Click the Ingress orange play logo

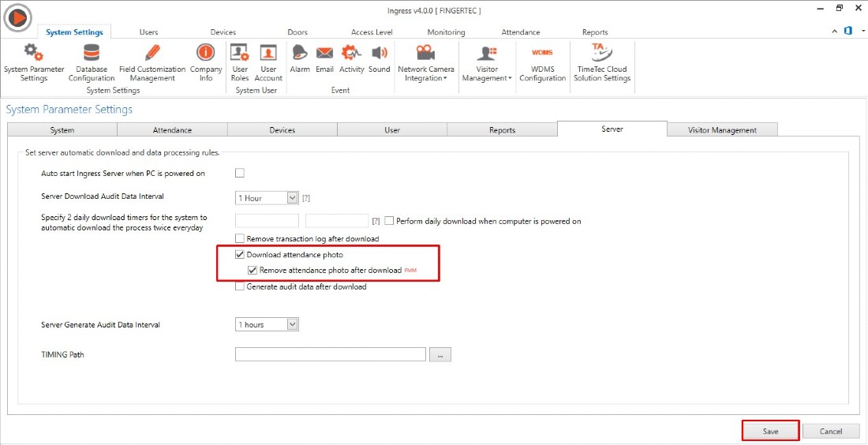[x=17, y=17]
